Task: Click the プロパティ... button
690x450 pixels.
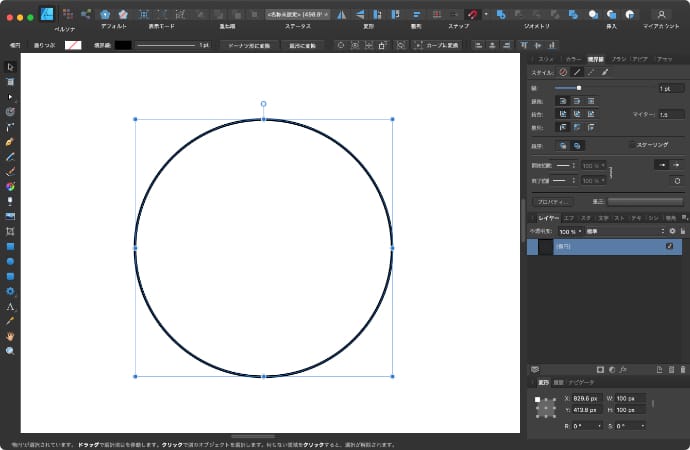Action: 554,201
